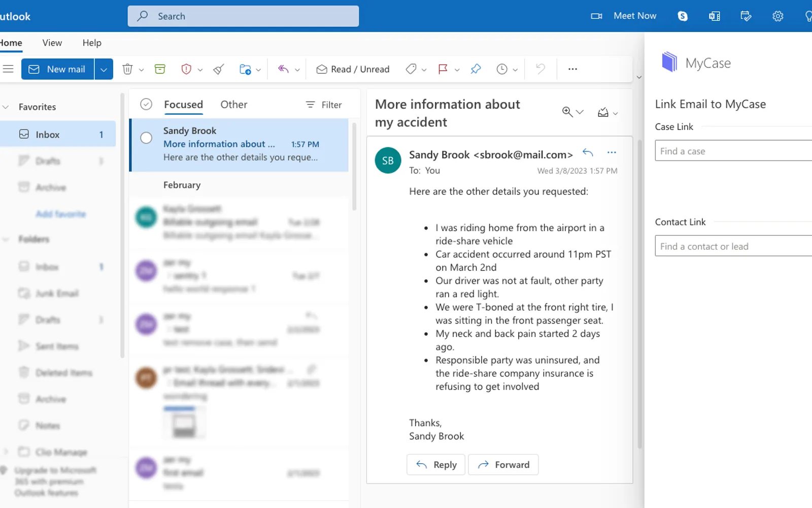Viewport: 812px width, 508px height.
Task: Expand the Snooze options dropdown arrow
Action: [515, 70]
